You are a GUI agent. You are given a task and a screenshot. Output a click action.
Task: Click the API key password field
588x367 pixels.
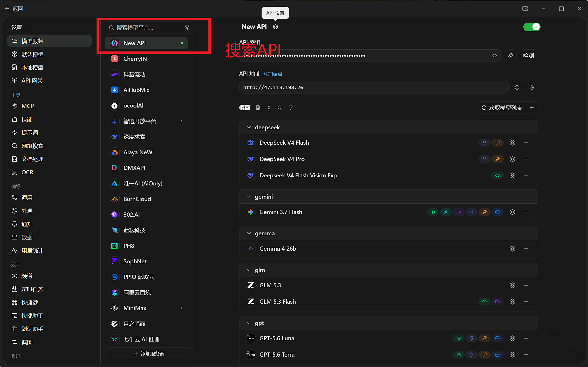[x=371, y=56]
